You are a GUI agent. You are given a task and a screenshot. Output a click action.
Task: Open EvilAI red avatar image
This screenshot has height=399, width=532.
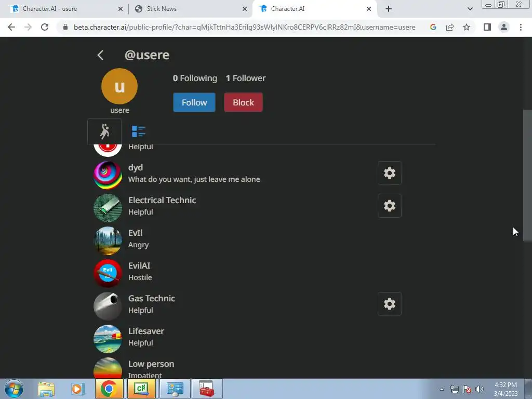tap(108, 273)
